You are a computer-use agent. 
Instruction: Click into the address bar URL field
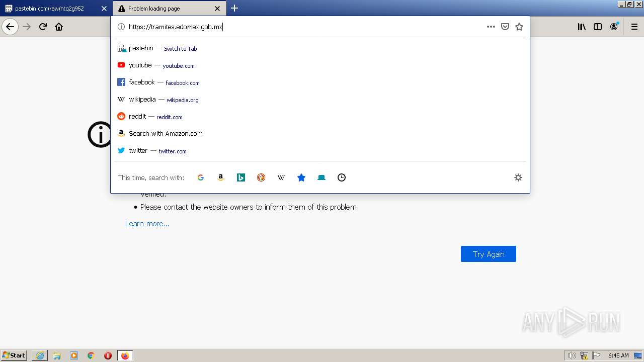tap(304, 27)
